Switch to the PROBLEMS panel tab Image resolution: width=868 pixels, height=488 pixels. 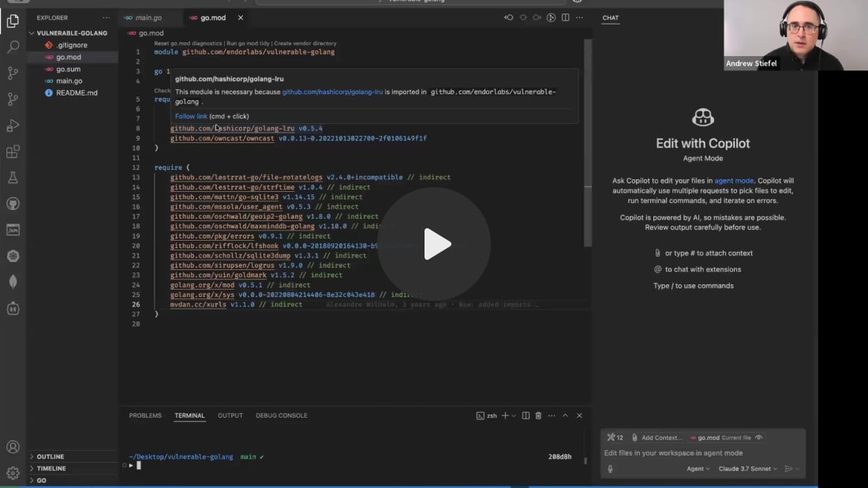pos(145,415)
